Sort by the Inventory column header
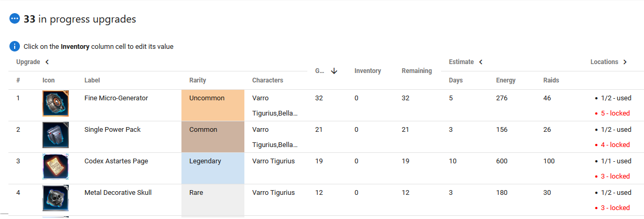This screenshot has width=644, height=219. tap(368, 71)
